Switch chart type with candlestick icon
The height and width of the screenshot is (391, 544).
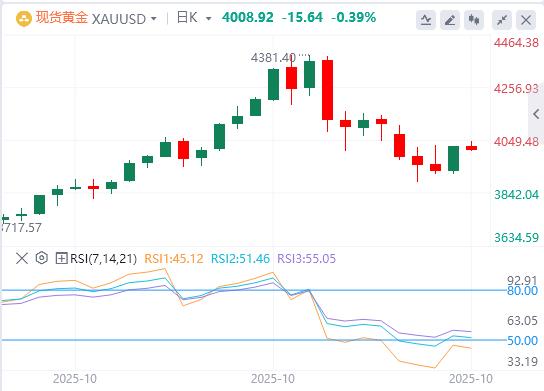point(474,20)
